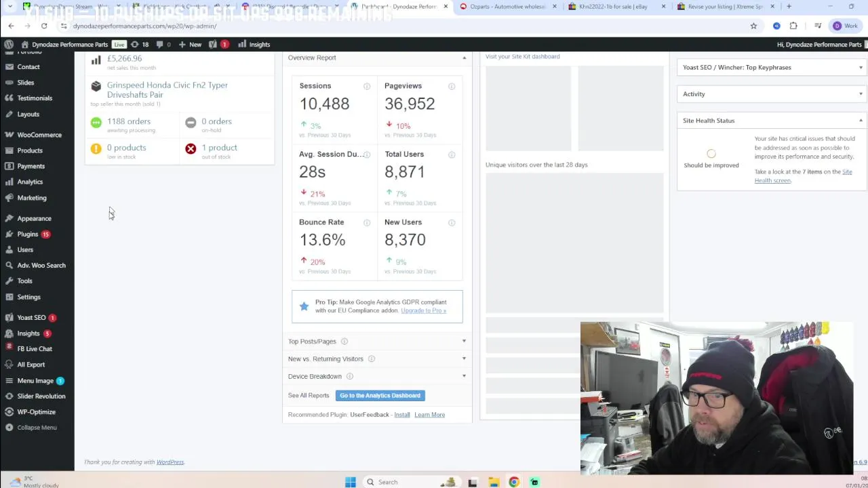This screenshot has height=488, width=868.
Task: Open Contact in sidebar
Action: tap(28, 66)
